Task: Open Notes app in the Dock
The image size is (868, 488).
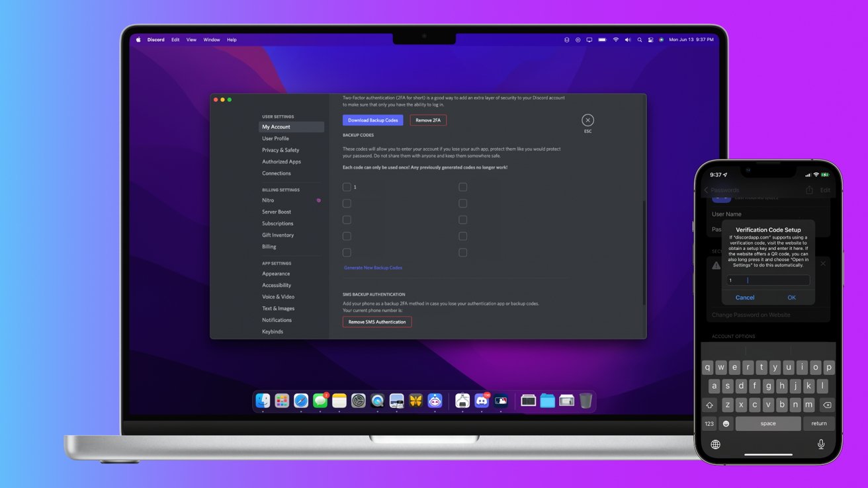Action: tap(339, 401)
